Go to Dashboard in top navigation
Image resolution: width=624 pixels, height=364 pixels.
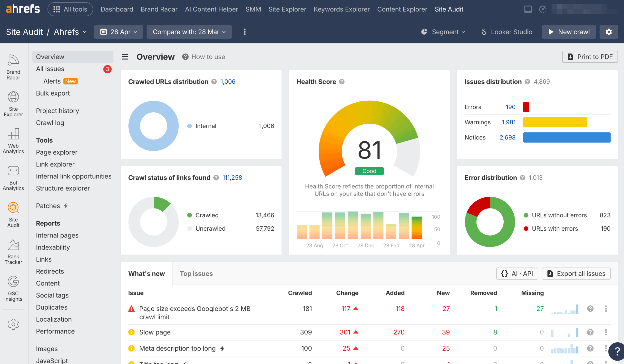117,9
